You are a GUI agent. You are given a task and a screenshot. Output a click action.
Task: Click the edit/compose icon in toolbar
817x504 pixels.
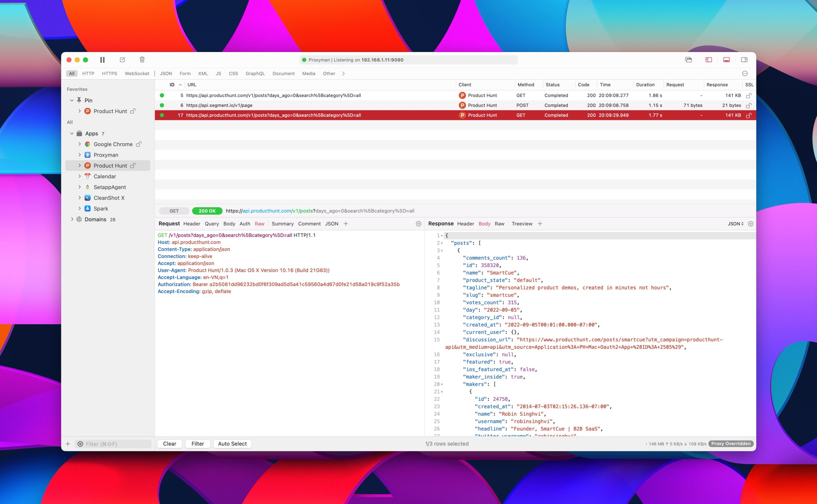(x=122, y=60)
